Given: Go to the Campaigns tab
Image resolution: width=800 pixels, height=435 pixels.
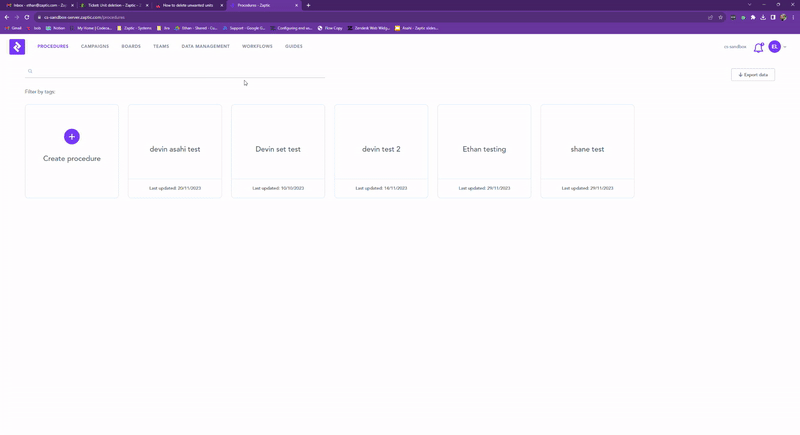Looking at the screenshot, I should pos(95,46).
